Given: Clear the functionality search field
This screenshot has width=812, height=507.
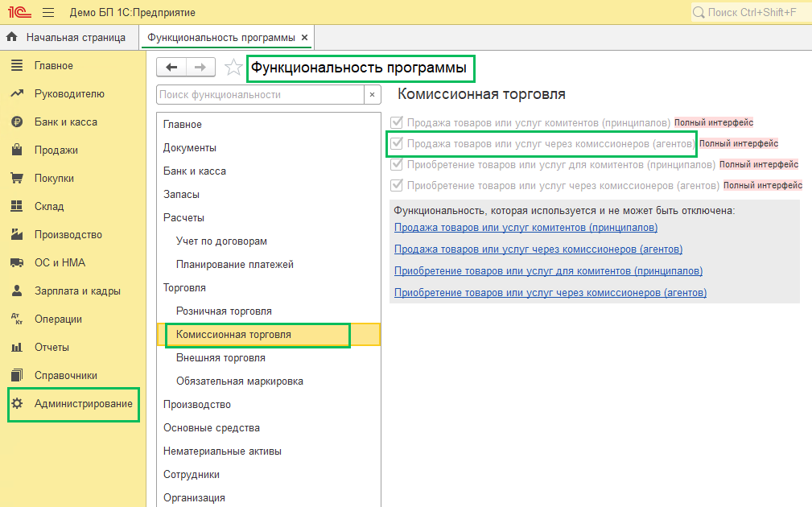Looking at the screenshot, I should pos(373,95).
